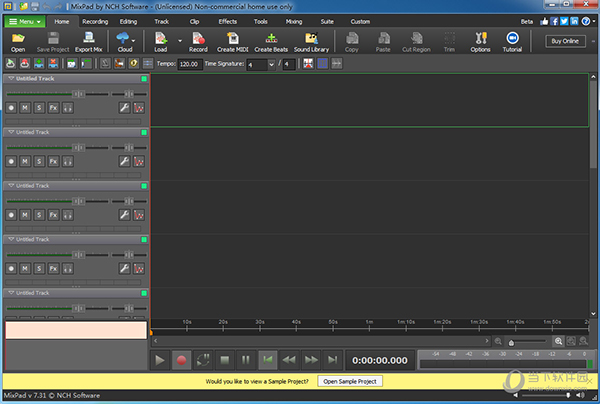The height and width of the screenshot is (404, 600).
Task: Click the Create MIDI icon
Action: click(232, 42)
